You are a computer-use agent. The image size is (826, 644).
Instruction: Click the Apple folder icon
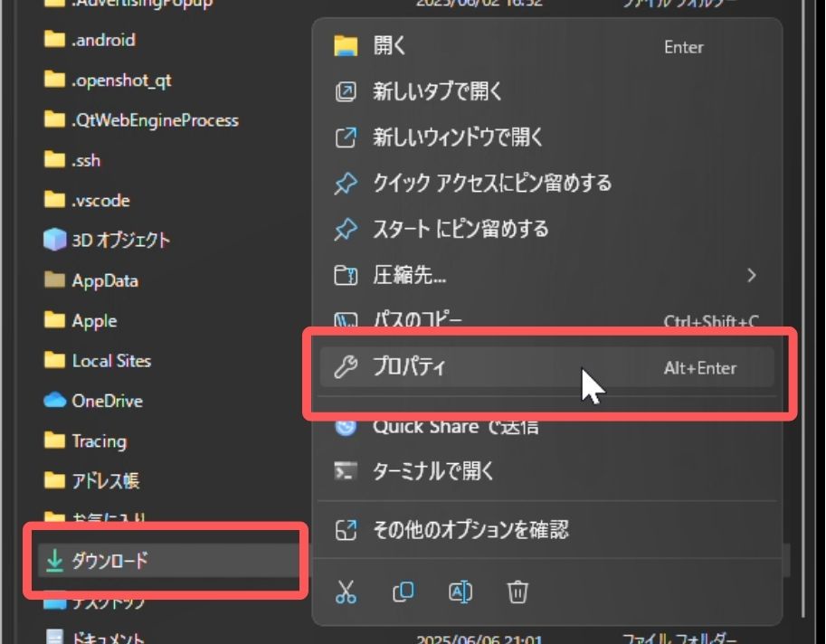(x=54, y=319)
